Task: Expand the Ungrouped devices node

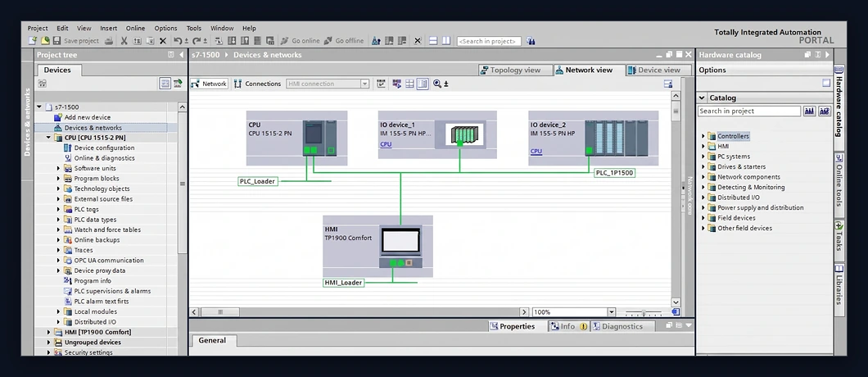Action: [48, 342]
